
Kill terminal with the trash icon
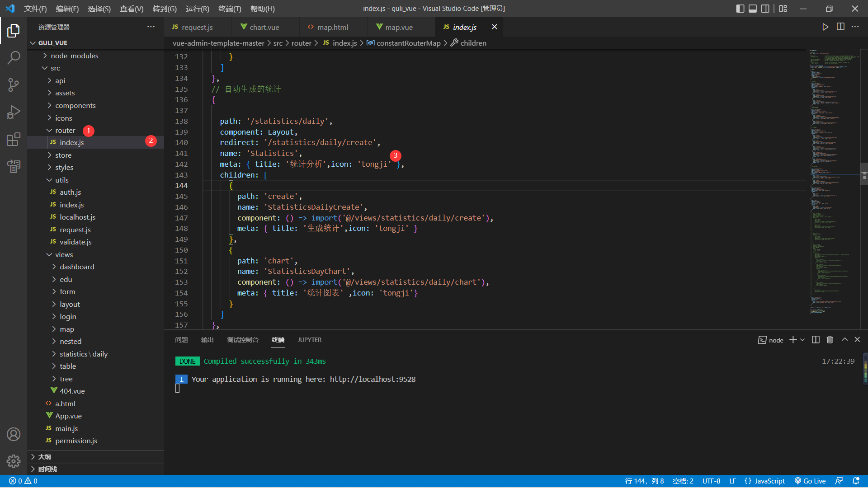coord(830,340)
